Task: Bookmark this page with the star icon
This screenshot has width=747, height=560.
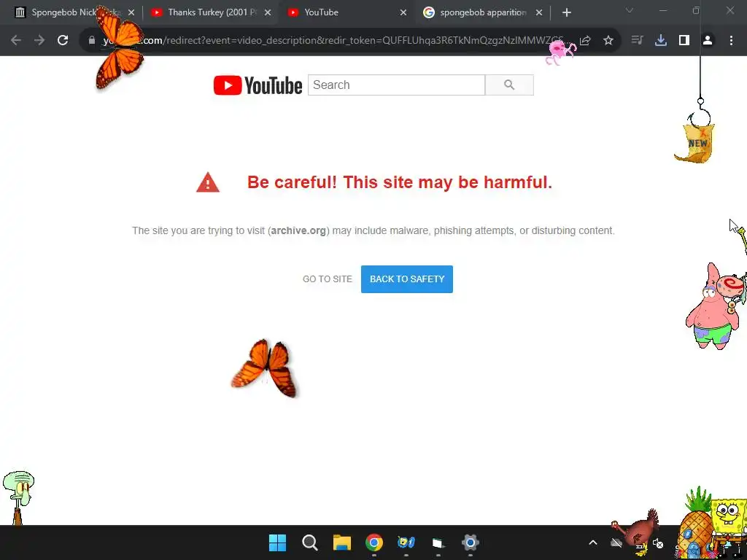Action: [608, 41]
